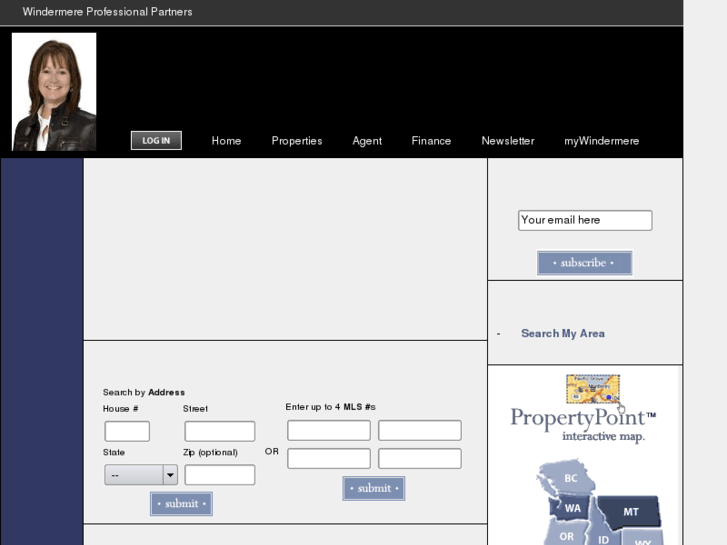Select MT on the region map
727x545 pixels.
[631, 512]
